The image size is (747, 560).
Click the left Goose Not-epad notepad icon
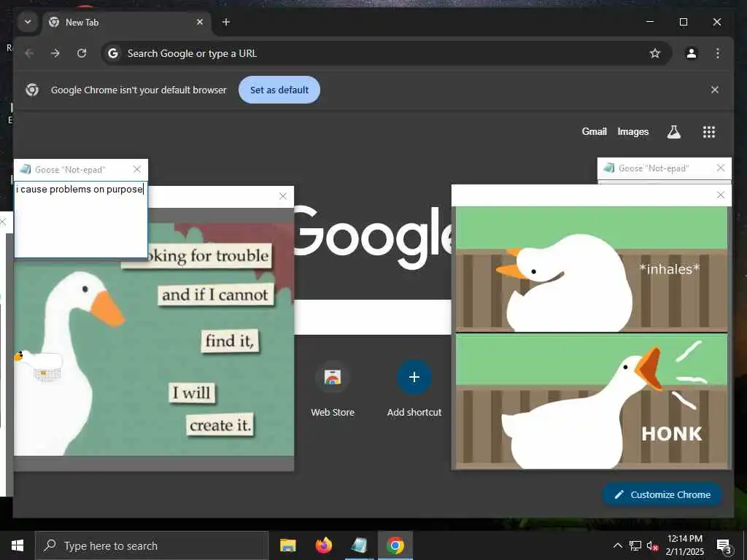point(25,169)
